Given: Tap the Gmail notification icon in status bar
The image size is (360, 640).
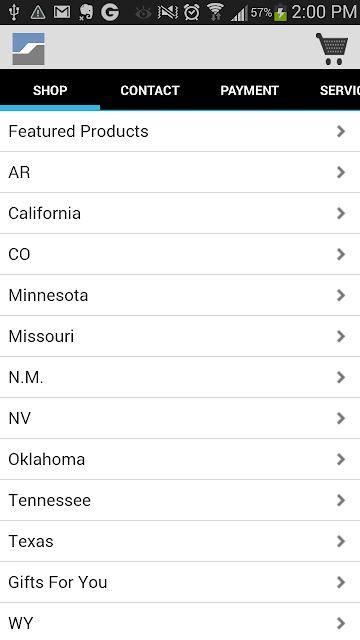Looking at the screenshot, I should (x=62, y=12).
